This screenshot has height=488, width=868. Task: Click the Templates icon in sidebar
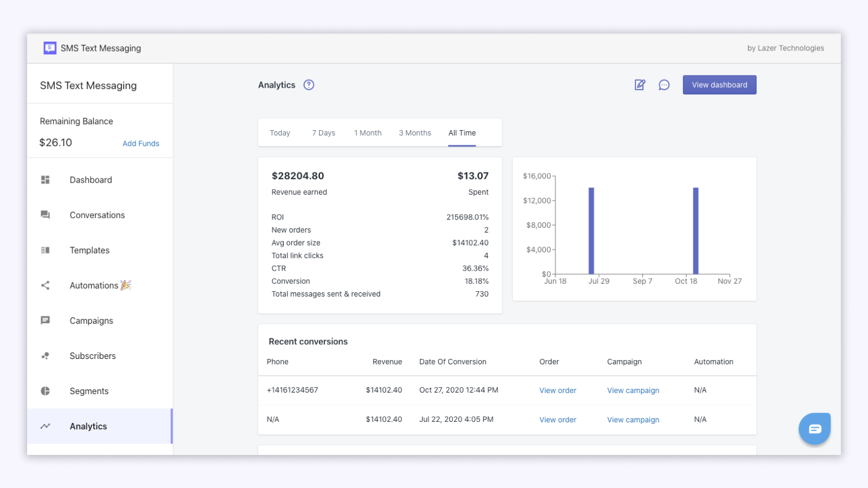click(46, 250)
